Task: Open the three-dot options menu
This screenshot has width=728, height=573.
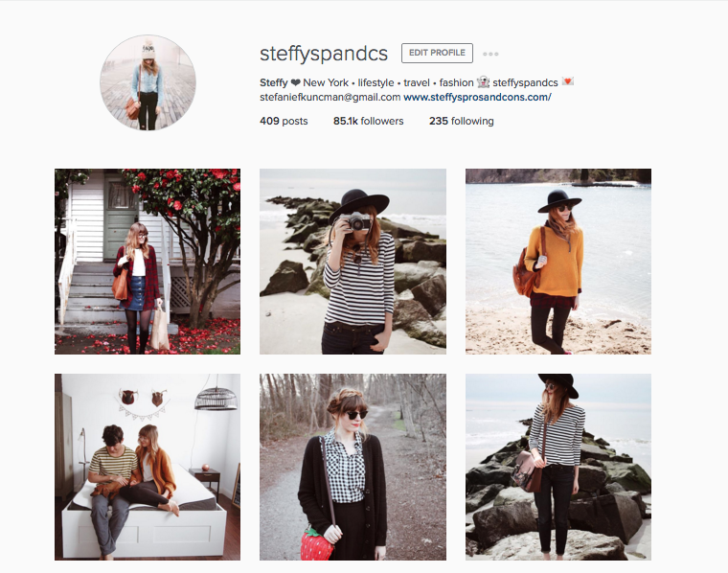Action: (490, 54)
